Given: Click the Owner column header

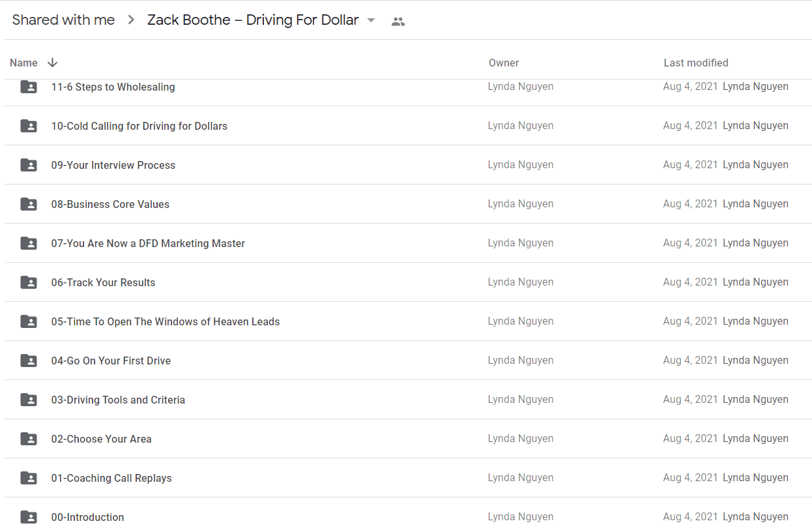Looking at the screenshot, I should (504, 63).
